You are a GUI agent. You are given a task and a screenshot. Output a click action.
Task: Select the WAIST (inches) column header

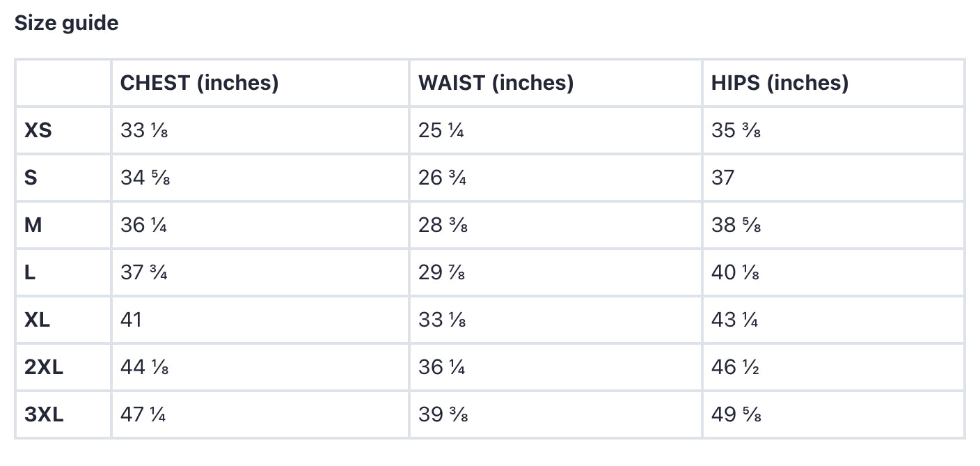[496, 83]
